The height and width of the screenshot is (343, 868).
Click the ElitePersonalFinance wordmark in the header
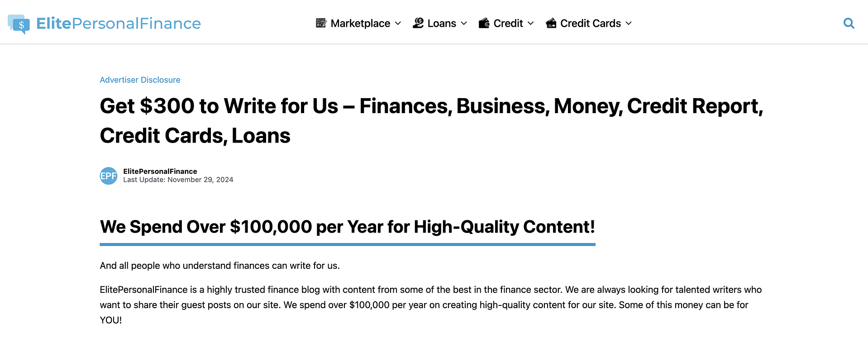(119, 23)
